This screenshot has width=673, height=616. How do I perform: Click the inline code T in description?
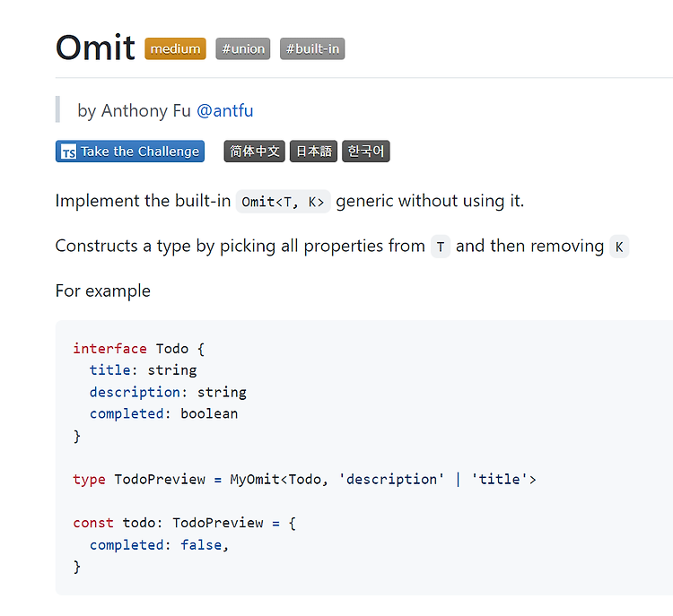(x=441, y=247)
